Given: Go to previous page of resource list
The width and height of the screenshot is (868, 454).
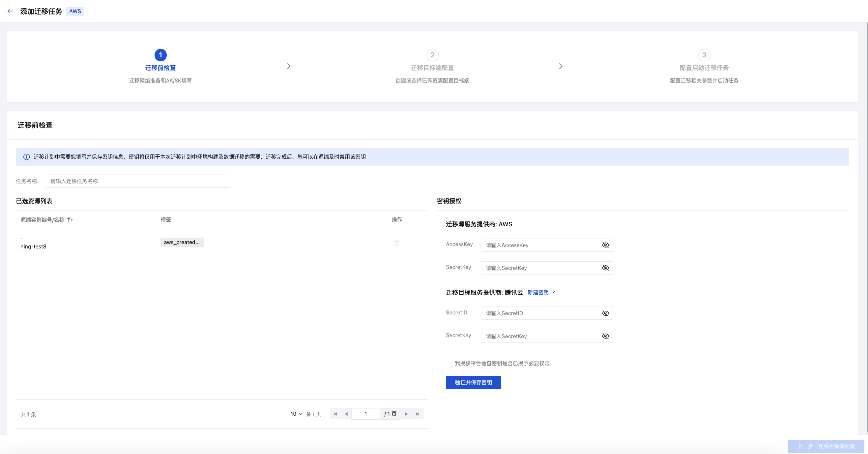Looking at the screenshot, I should 346,414.
